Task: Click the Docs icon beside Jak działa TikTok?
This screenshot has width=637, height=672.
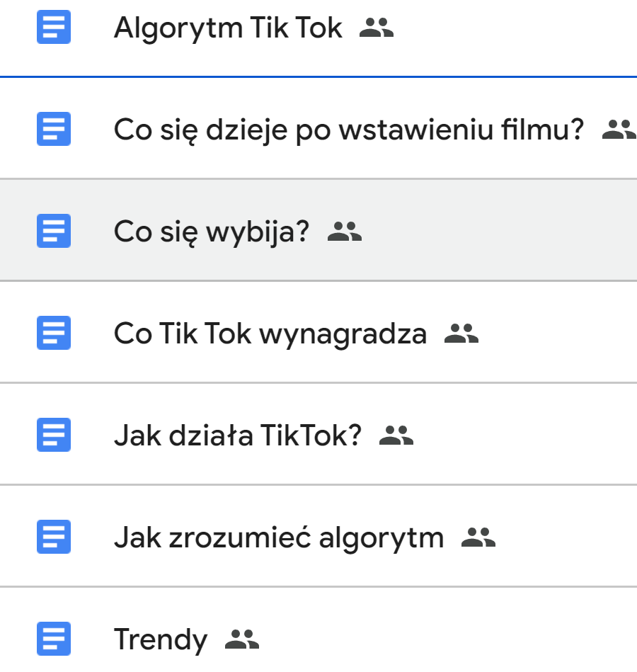Action: 54,435
